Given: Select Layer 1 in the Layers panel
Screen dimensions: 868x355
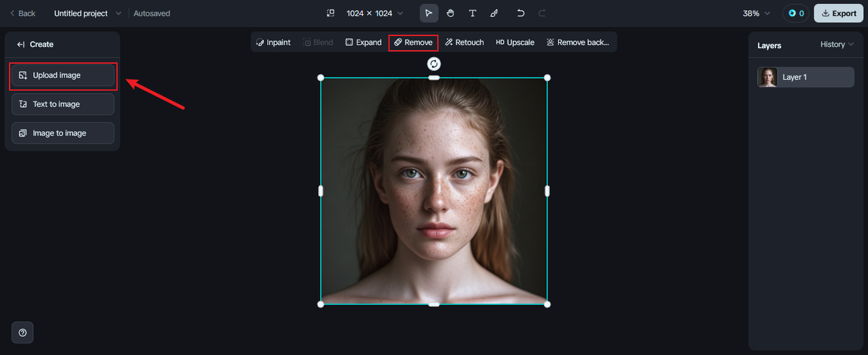Looking at the screenshot, I should [x=806, y=77].
